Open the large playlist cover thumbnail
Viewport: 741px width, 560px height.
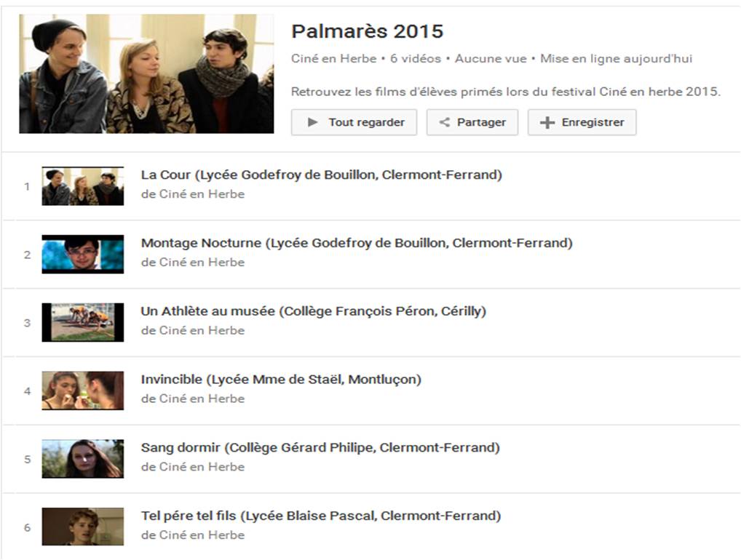tap(146, 73)
